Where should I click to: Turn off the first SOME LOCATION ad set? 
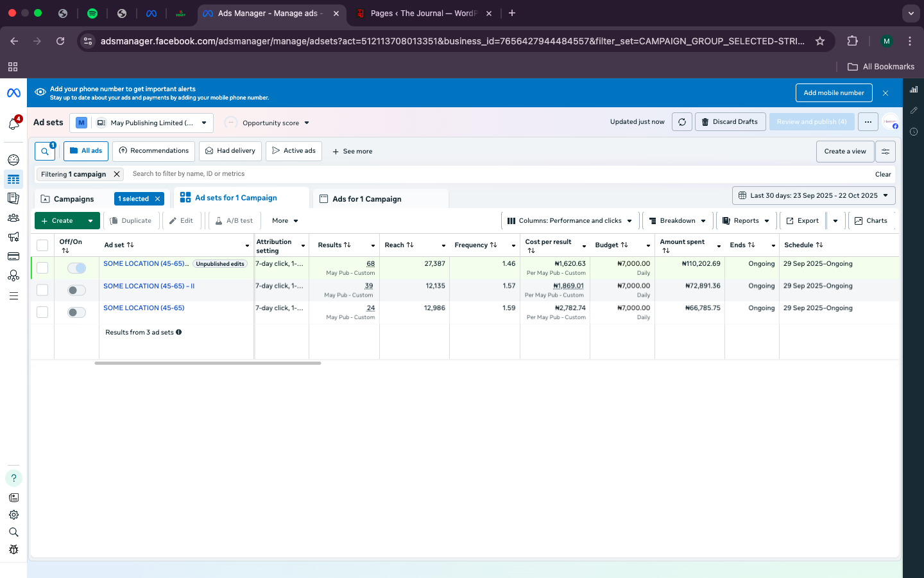pos(76,268)
